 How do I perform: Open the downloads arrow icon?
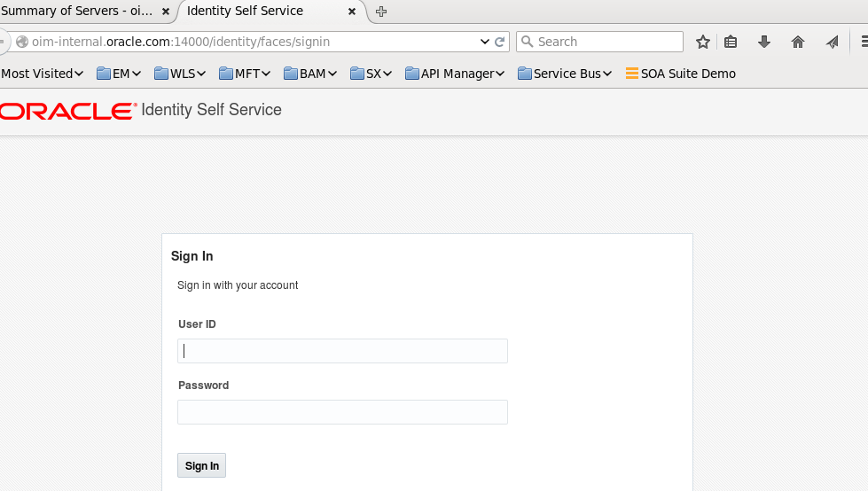(x=764, y=42)
